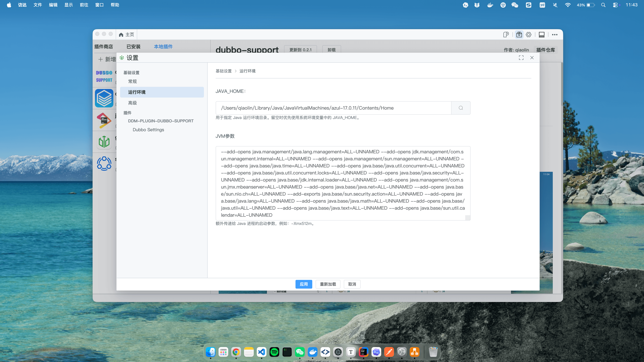The width and height of the screenshot is (644, 362).
Task: Click the 取消 cancel button
Action: click(x=352, y=284)
